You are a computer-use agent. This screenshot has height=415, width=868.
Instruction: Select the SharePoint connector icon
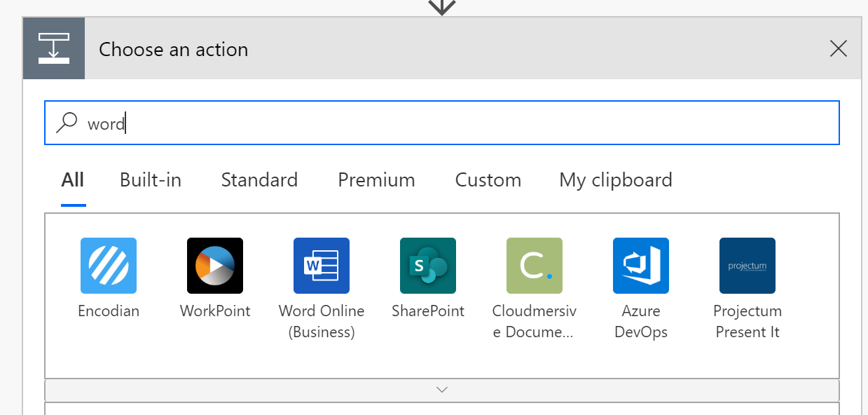[x=428, y=265]
